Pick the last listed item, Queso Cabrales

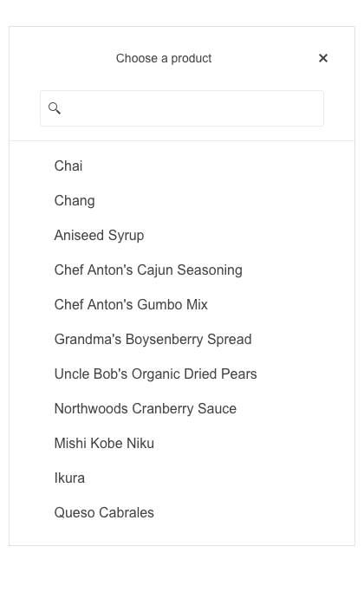tap(182, 513)
